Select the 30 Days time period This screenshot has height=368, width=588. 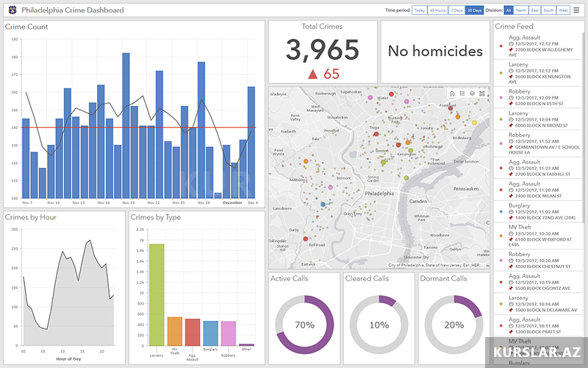[x=473, y=10]
